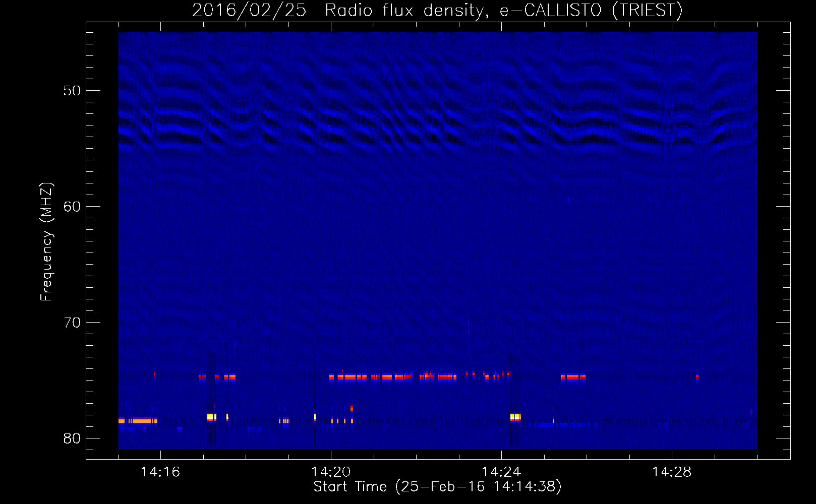Click the red emission segment near 14:25:30

click(573, 377)
